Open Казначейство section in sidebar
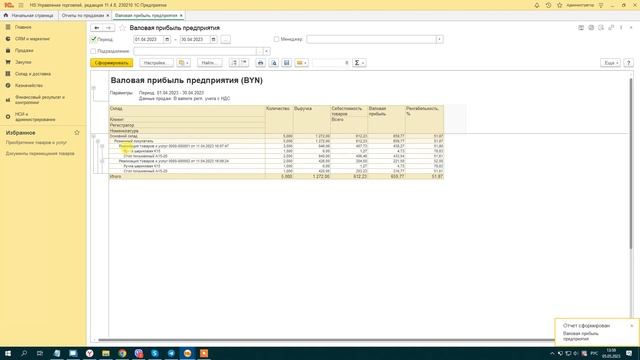 coord(29,86)
